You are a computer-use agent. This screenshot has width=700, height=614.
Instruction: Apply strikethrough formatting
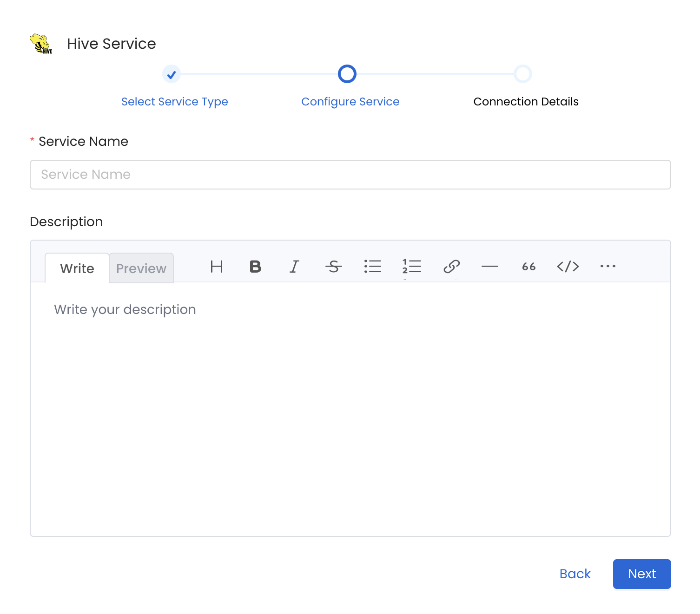333,267
